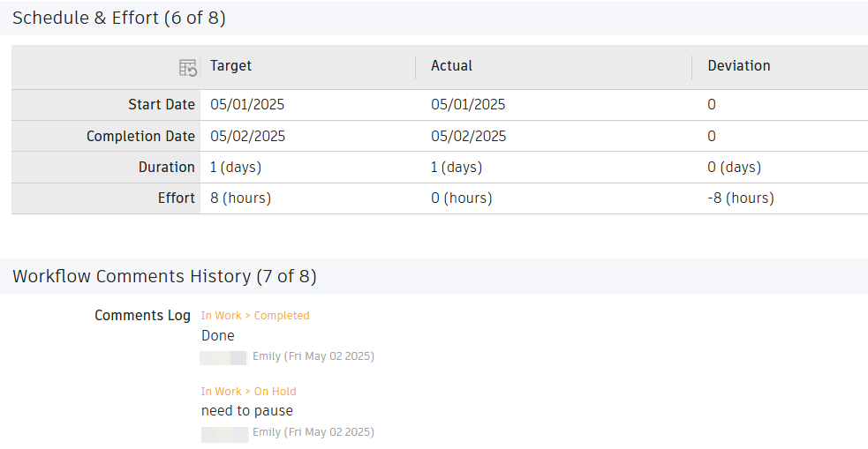Collapse the Workflow Comments History section
Screen dimensions: 868x449
[164, 277]
